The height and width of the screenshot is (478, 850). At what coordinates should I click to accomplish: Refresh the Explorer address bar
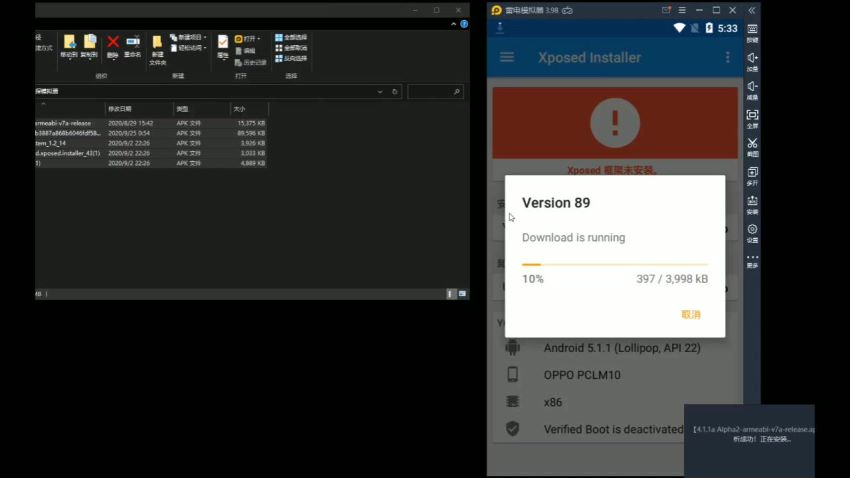(x=395, y=92)
